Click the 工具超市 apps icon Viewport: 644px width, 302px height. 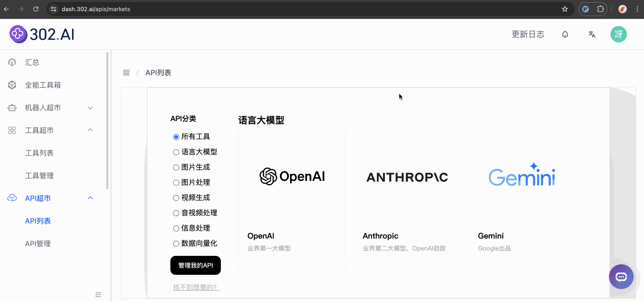point(12,130)
